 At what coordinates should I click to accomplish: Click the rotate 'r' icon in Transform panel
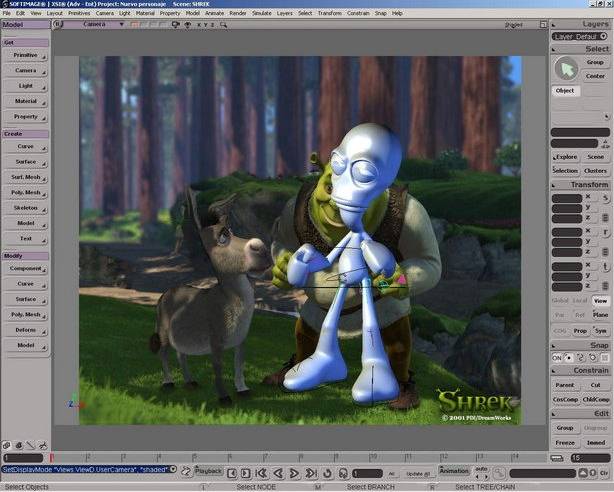(x=605, y=232)
